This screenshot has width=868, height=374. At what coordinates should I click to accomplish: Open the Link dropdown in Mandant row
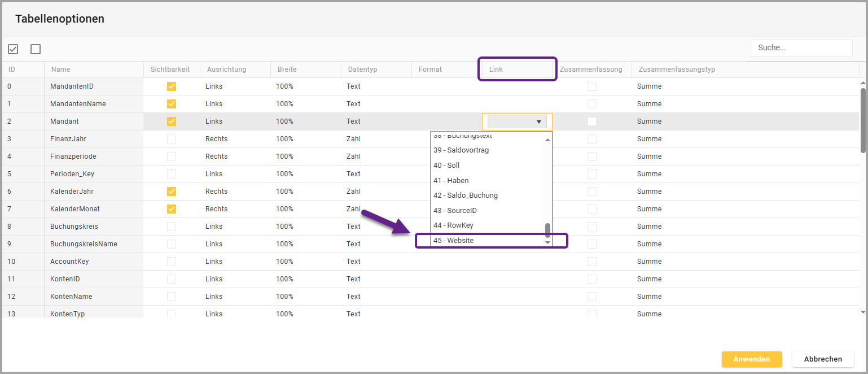517,121
